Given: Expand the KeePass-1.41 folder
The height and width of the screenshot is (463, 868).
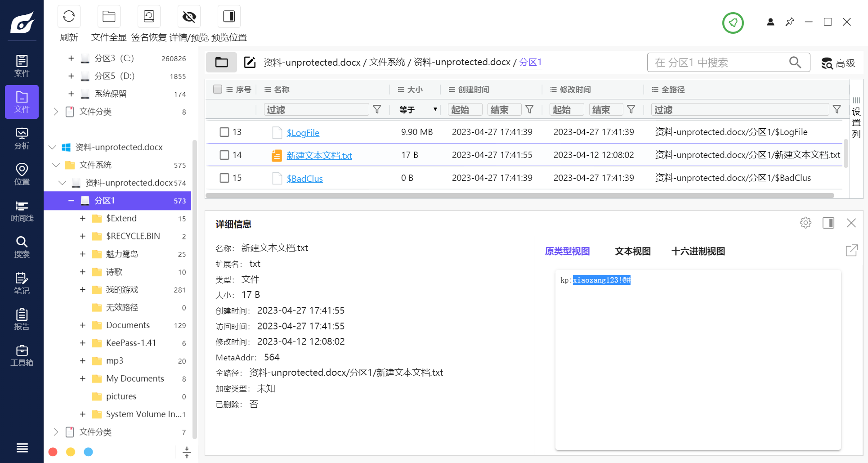Looking at the screenshot, I should [82, 343].
